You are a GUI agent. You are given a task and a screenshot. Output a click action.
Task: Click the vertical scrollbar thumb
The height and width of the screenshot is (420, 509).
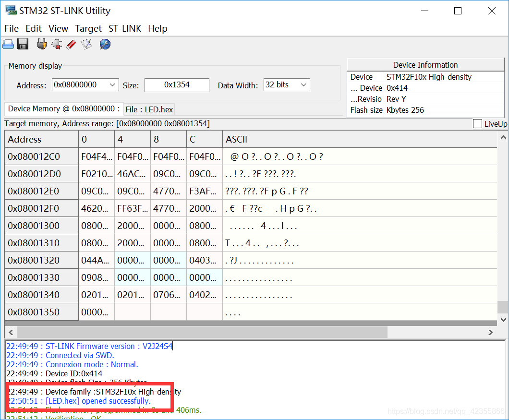pyautogui.click(x=503, y=307)
